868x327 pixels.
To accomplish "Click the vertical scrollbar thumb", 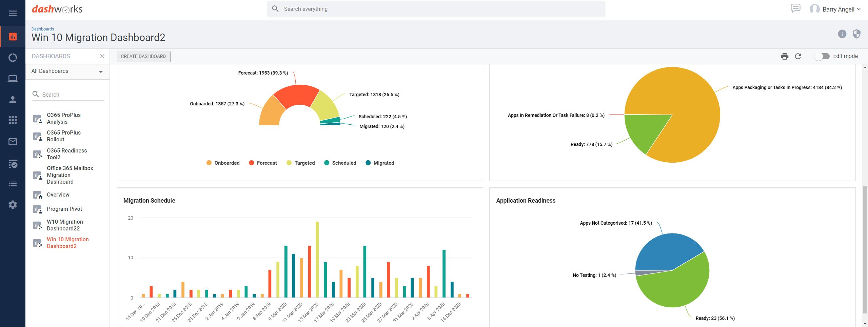I will [x=865, y=249].
